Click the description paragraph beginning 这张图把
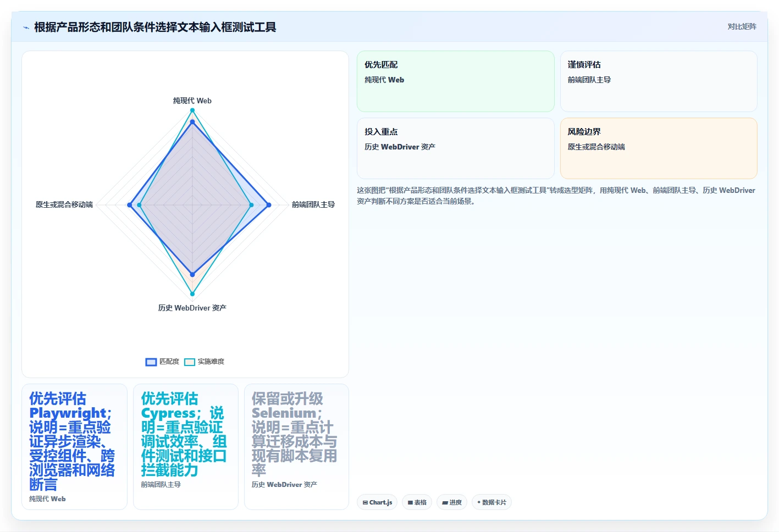The image size is (779, 532). 556,196
